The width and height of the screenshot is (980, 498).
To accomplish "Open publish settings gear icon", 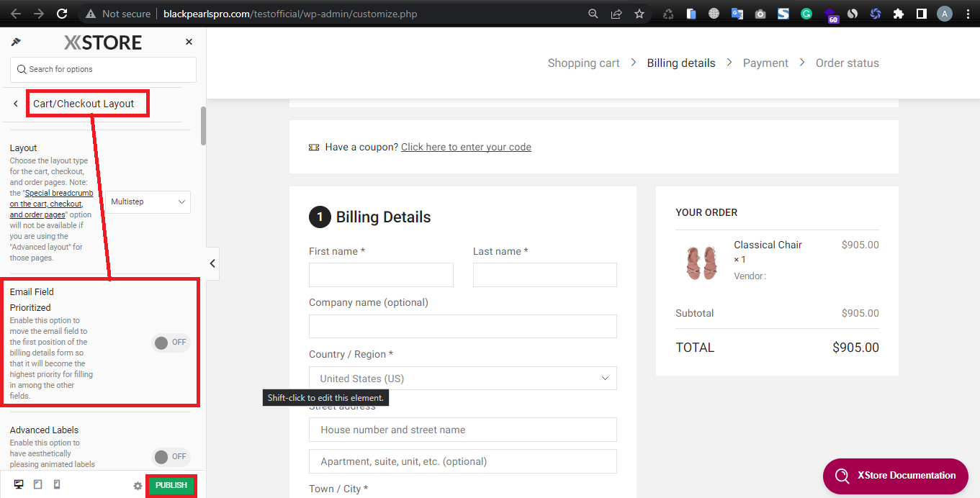I will [x=138, y=486].
